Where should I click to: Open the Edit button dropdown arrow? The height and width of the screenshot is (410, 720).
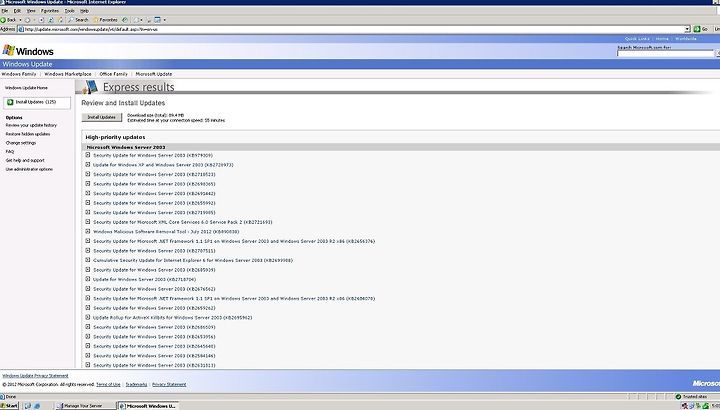point(164,20)
